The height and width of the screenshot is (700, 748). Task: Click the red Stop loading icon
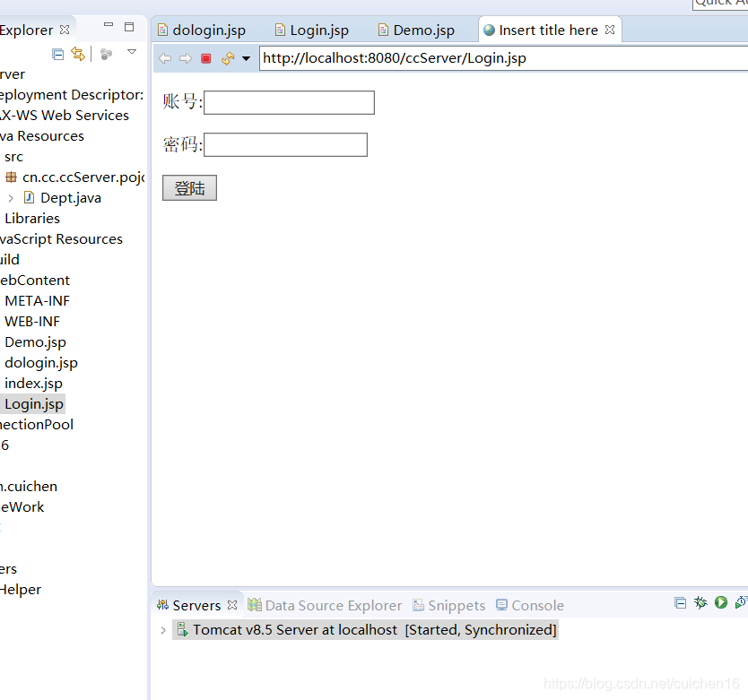coord(206,58)
